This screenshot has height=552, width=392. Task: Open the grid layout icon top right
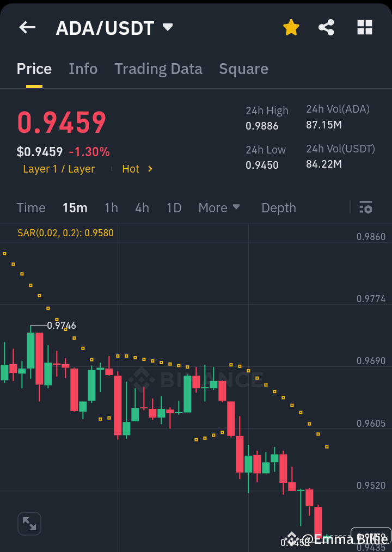click(364, 27)
